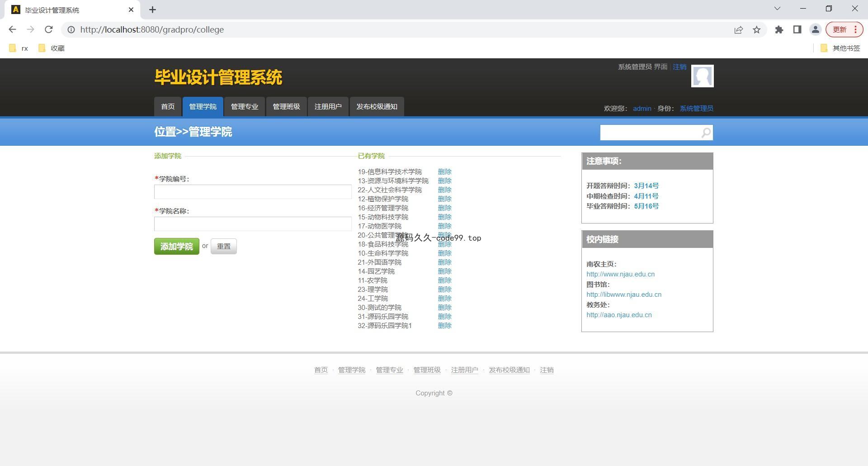The height and width of the screenshot is (466, 868).
Task: Open the rx bookmarks folder
Action: [x=19, y=48]
